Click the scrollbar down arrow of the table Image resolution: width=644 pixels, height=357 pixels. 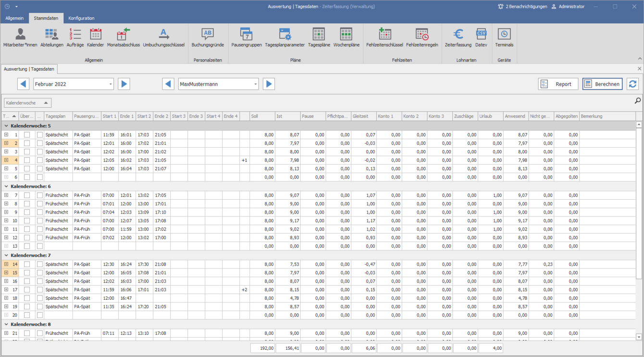[639, 337]
